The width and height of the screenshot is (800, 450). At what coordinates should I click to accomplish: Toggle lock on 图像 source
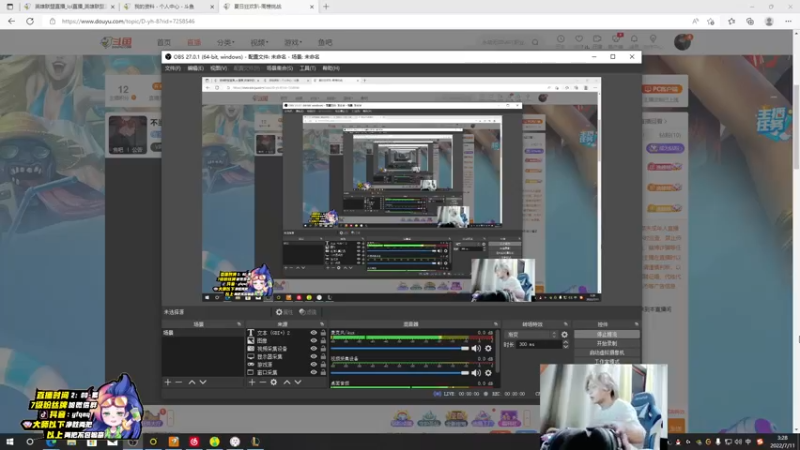[323, 340]
